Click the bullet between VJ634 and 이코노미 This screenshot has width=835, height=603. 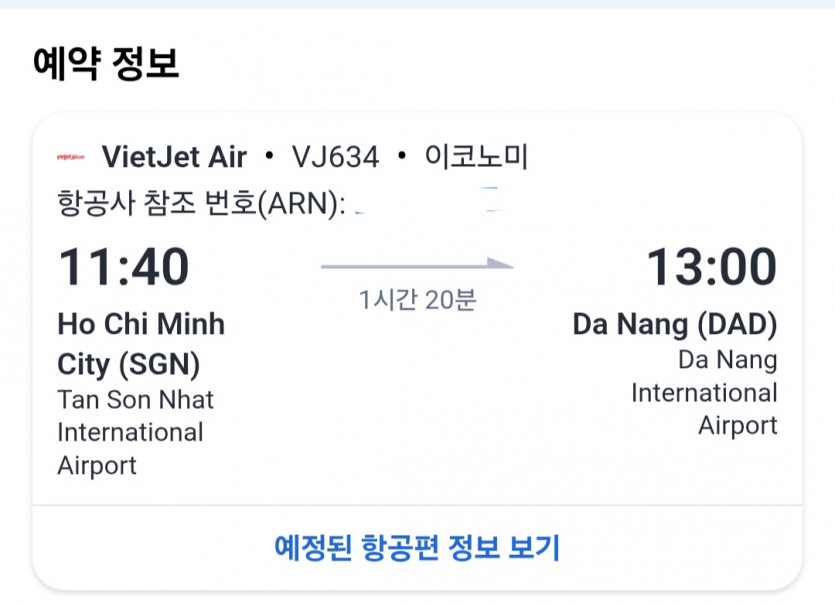[401, 157]
